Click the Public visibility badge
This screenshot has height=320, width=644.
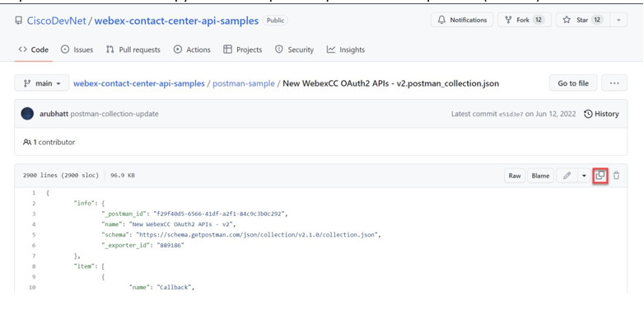(x=275, y=20)
